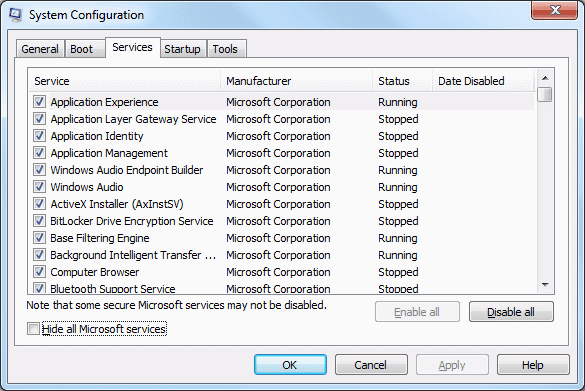Select the ActiveX Installer (AxInstSV) name

tap(117, 204)
